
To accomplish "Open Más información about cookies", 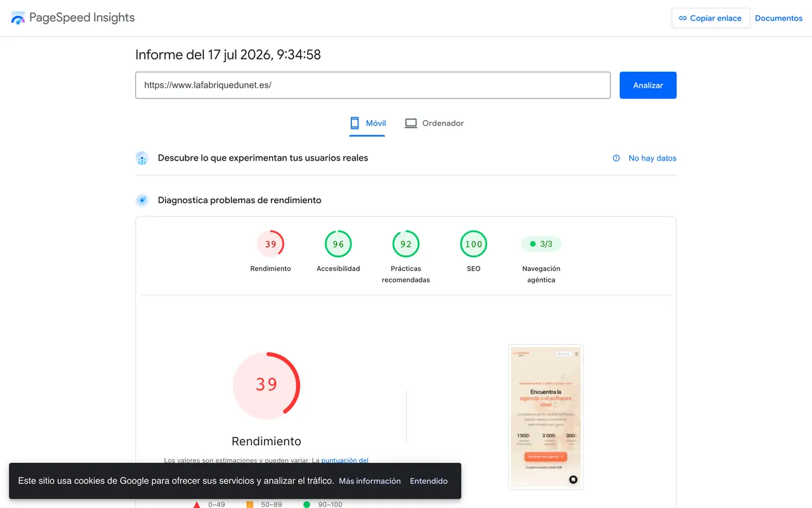I will coord(370,481).
